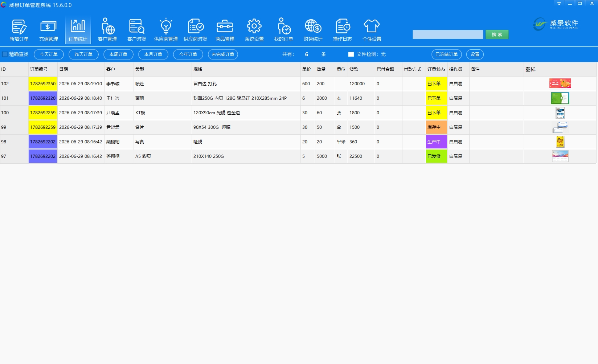
Task: View 我的订单 my orders
Action: click(284, 30)
